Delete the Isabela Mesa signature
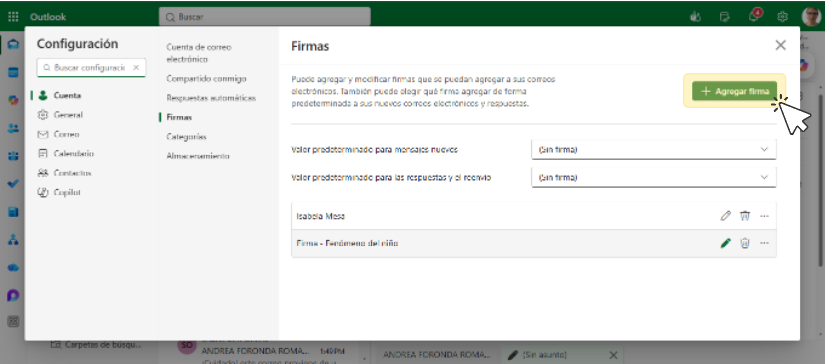Image resolution: width=825 pixels, height=364 pixels. coord(744,216)
